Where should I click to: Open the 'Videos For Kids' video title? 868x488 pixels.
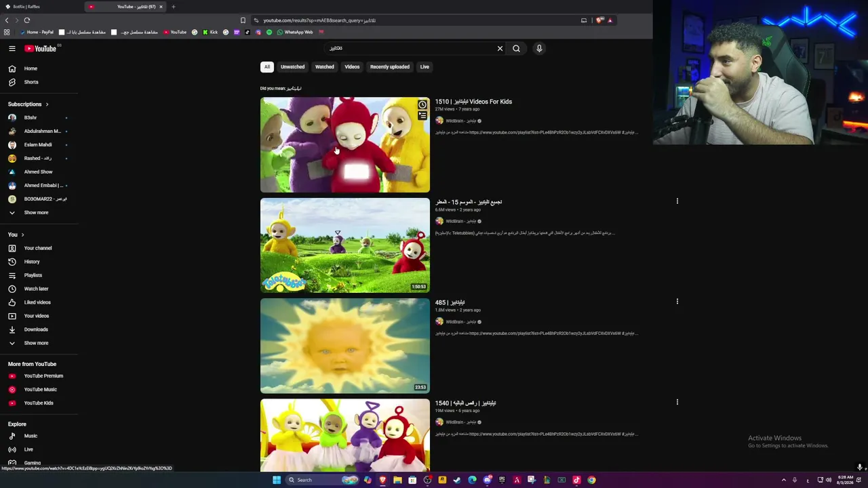click(x=473, y=102)
